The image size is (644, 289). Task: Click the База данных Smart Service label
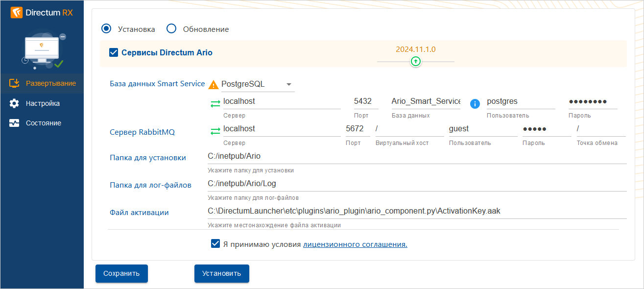[x=157, y=84]
